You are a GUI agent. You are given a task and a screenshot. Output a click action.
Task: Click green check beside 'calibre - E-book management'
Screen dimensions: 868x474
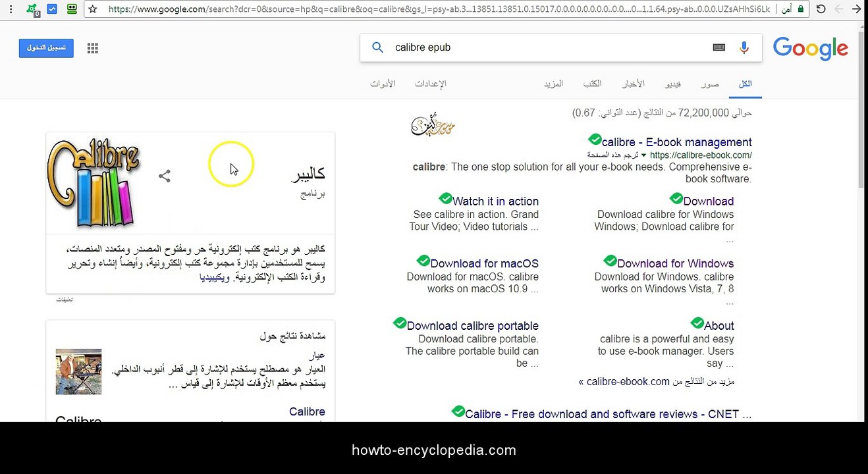click(x=595, y=140)
